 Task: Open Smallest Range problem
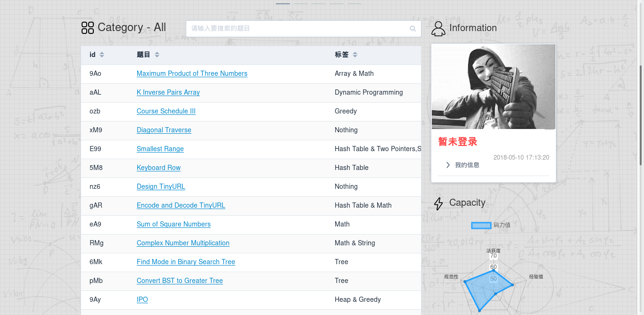tap(160, 149)
